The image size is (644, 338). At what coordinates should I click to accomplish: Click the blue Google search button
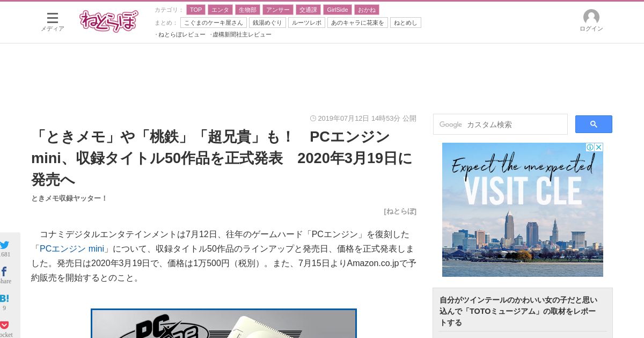(594, 124)
